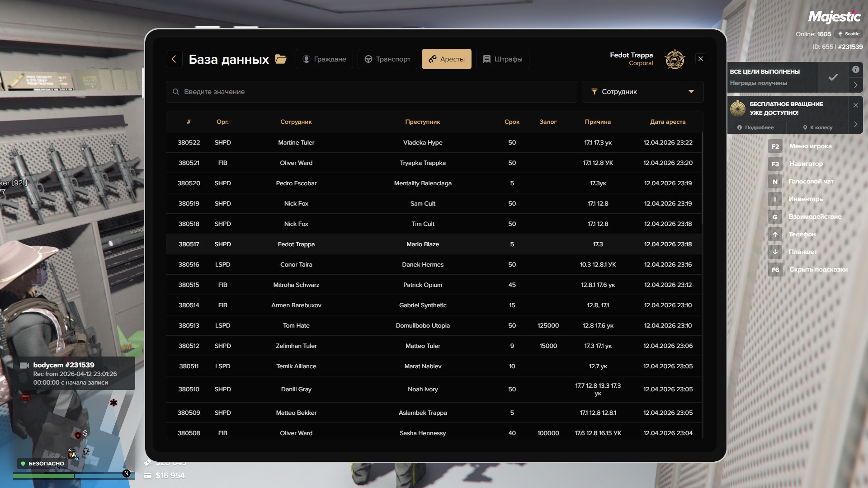Click the folder icon next to База данных
The width and height of the screenshot is (868, 488).
(281, 59)
